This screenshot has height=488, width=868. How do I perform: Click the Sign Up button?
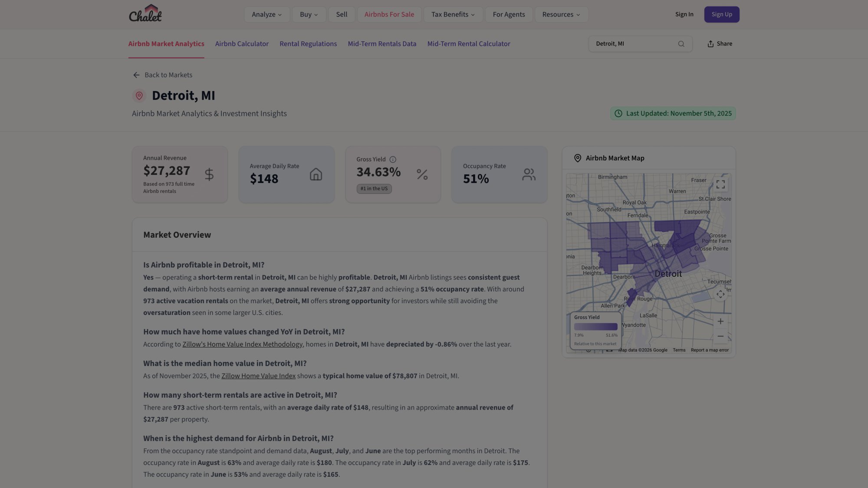tap(722, 14)
